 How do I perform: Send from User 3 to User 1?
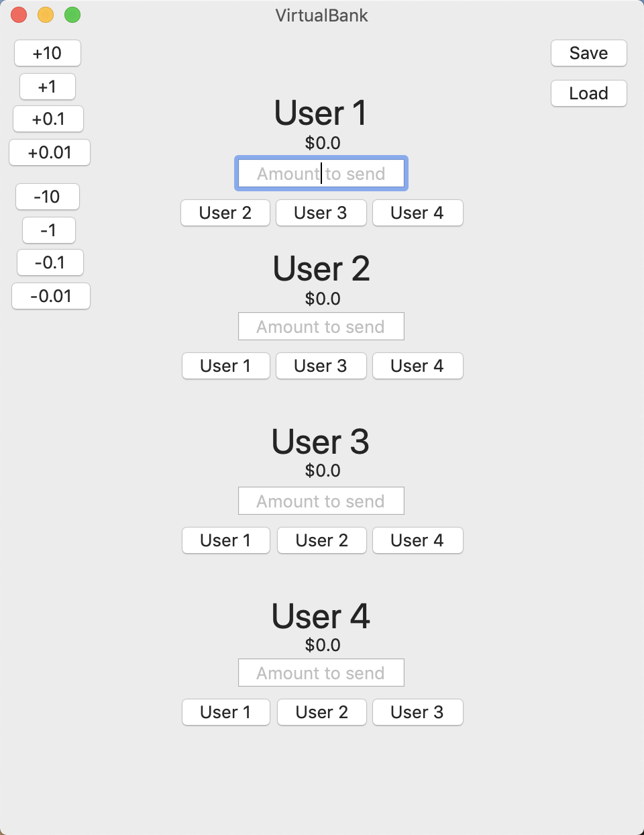225,540
